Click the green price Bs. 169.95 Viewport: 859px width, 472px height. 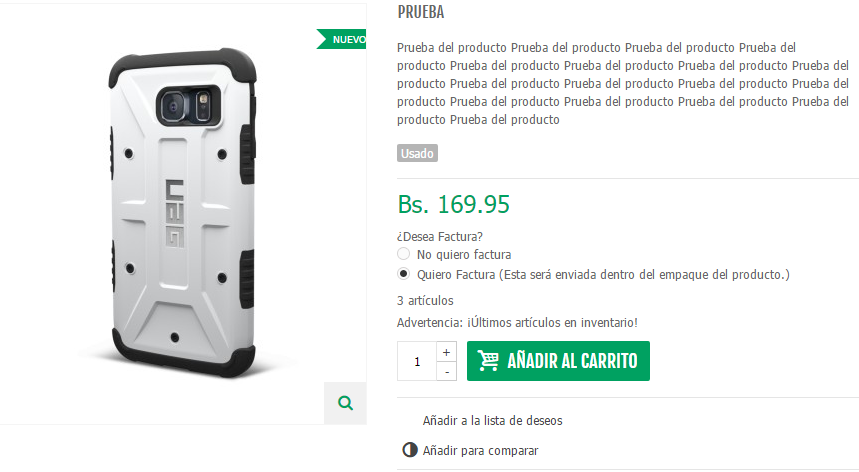454,204
